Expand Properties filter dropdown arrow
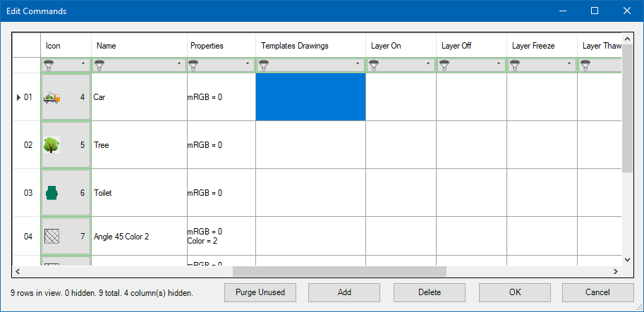Screen dimensions: 644x312 point(248,64)
